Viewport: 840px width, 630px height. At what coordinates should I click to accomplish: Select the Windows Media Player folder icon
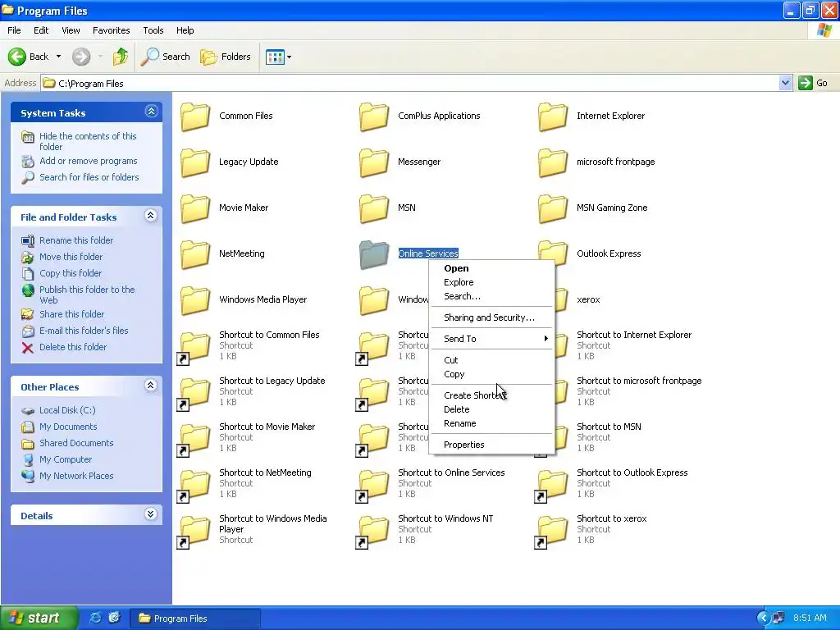[x=195, y=300]
